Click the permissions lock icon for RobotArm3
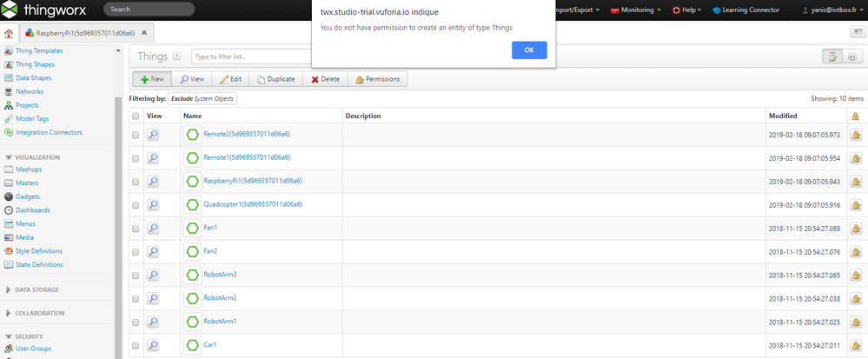Screen dimensions: 868x359 point(855,275)
